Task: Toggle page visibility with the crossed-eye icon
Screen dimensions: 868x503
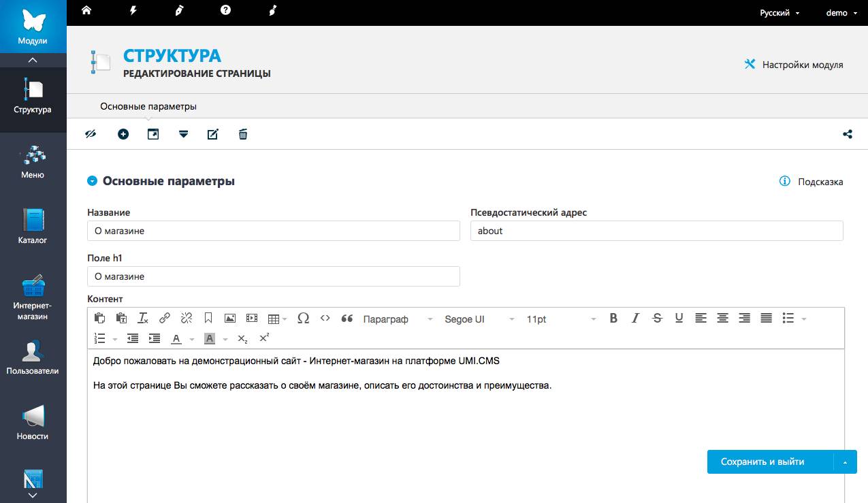Action: (x=91, y=134)
